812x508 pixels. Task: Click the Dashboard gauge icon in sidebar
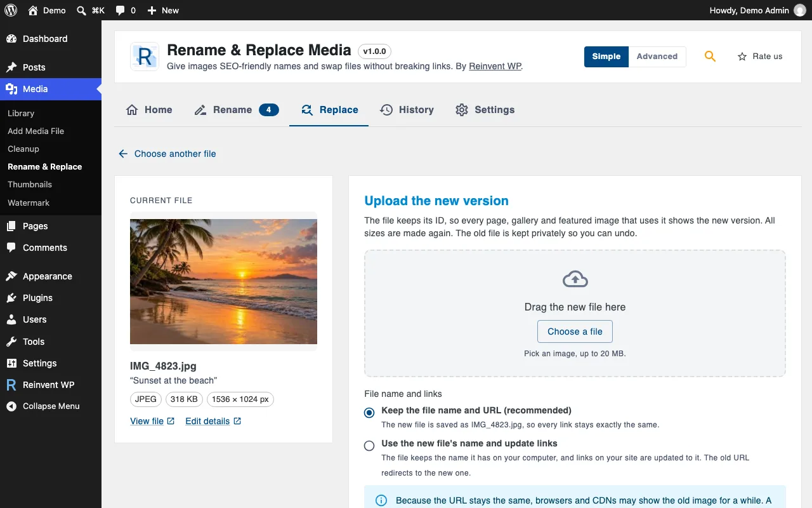click(11, 39)
